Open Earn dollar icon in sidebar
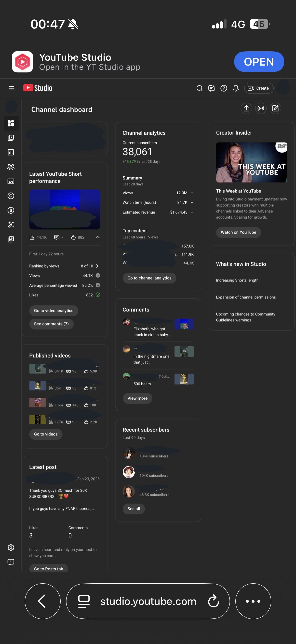The width and height of the screenshot is (296, 644). pyautogui.click(x=11, y=210)
